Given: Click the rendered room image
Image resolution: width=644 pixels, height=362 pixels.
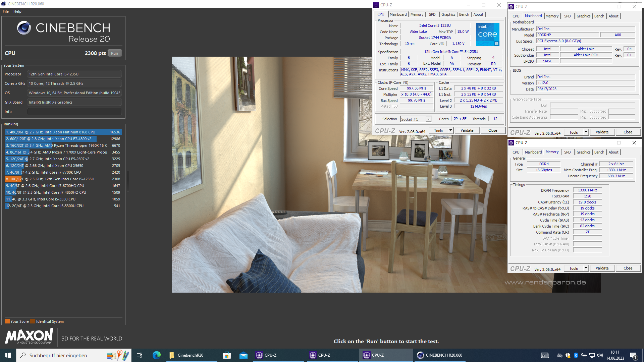Looking at the screenshot, I should click(386, 174).
